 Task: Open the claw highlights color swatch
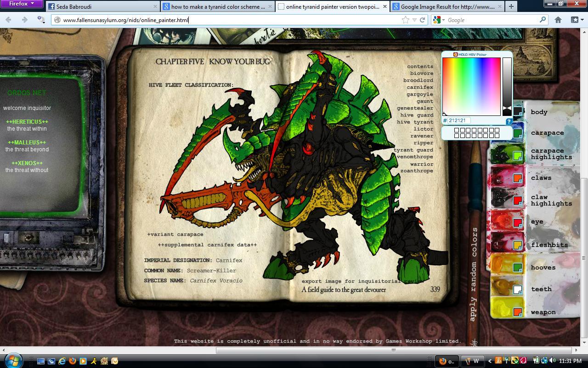[518, 201]
